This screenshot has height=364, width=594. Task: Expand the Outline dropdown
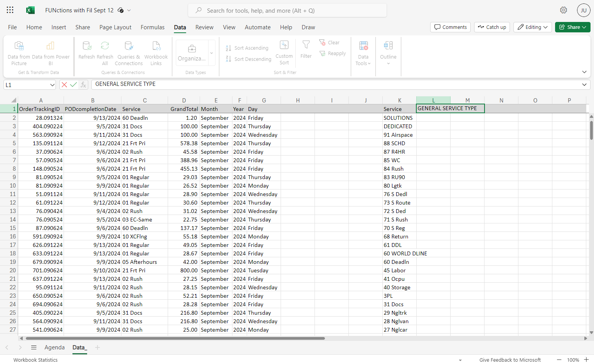pos(388,53)
